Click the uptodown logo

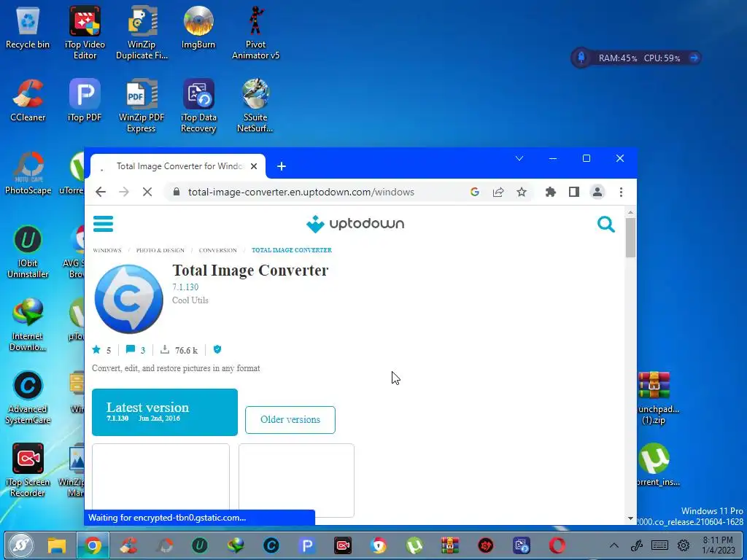(x=355, y=223)
